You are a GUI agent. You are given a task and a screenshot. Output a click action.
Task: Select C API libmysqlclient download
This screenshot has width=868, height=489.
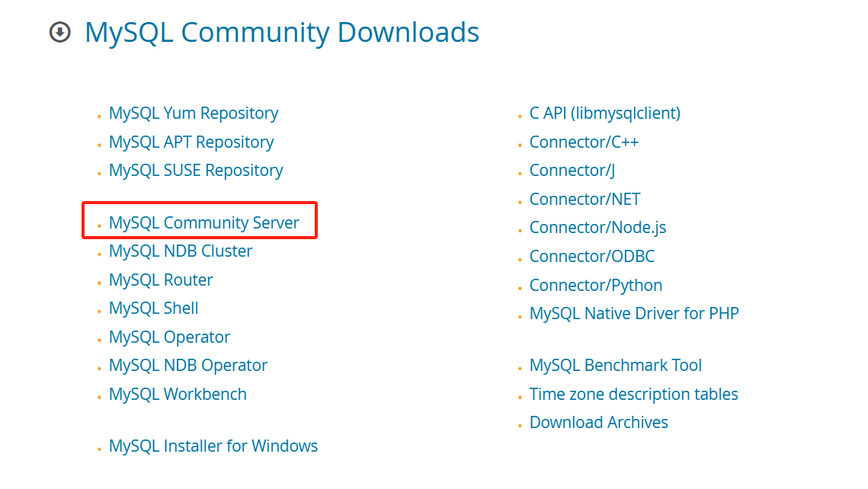(605, 113)
